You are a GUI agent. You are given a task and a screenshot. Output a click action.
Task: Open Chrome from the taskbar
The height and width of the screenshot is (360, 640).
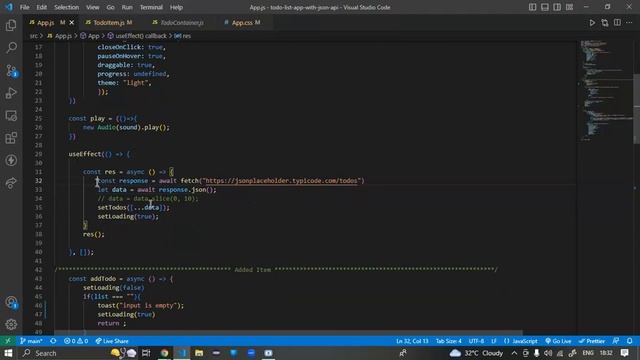pyautogui.click(x=164, y=353)
